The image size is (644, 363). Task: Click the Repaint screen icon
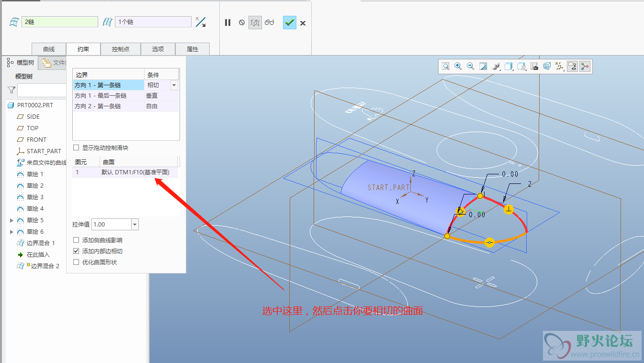point(483,67)
